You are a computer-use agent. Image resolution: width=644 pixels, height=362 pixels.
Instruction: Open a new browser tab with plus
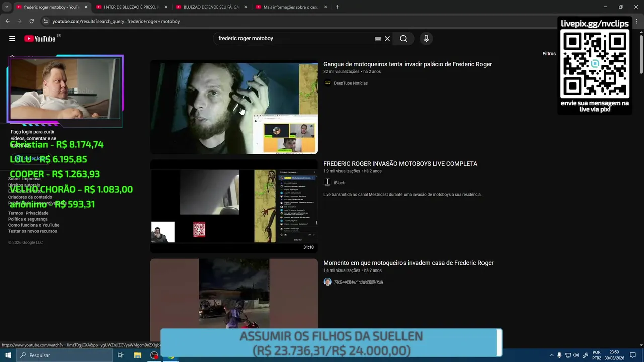tap(337, 7)
